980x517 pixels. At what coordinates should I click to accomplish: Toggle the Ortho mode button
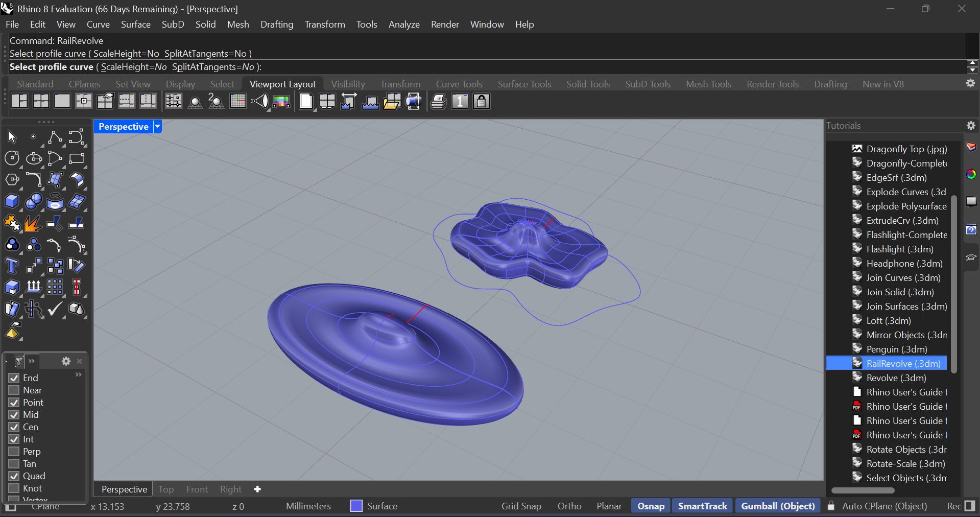click(x=569, y=506)
